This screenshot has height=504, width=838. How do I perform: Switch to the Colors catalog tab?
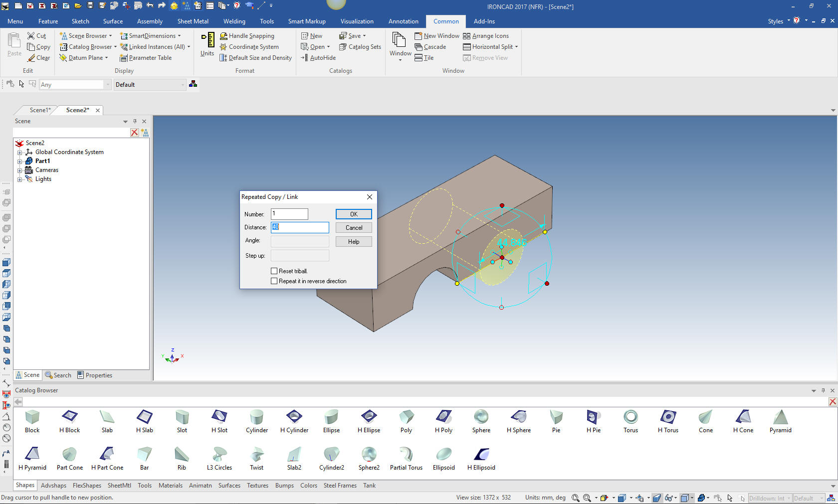pos(308,486)
